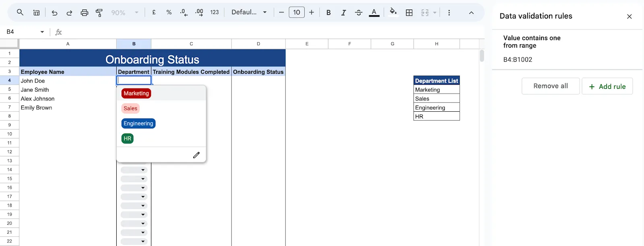The image size is (644, 246).
Task: Click the Alex Johnson cell
Action: click(68, 98)
